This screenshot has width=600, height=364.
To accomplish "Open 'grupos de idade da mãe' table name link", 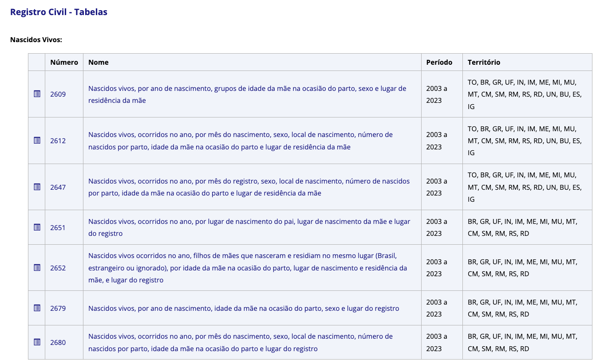I will click(247, 89).
